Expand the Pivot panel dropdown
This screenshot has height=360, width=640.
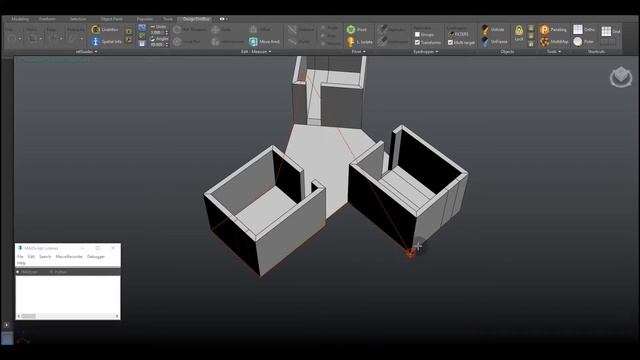(364, 52)
